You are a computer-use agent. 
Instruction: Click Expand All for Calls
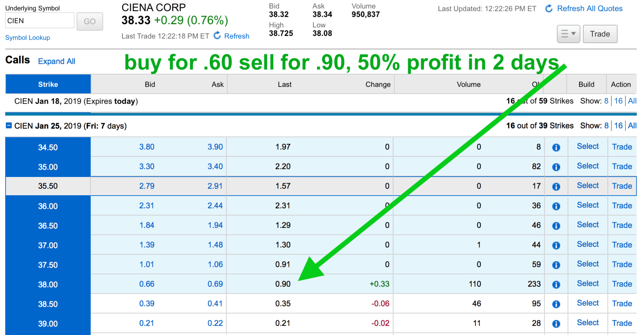coord(56,61)
